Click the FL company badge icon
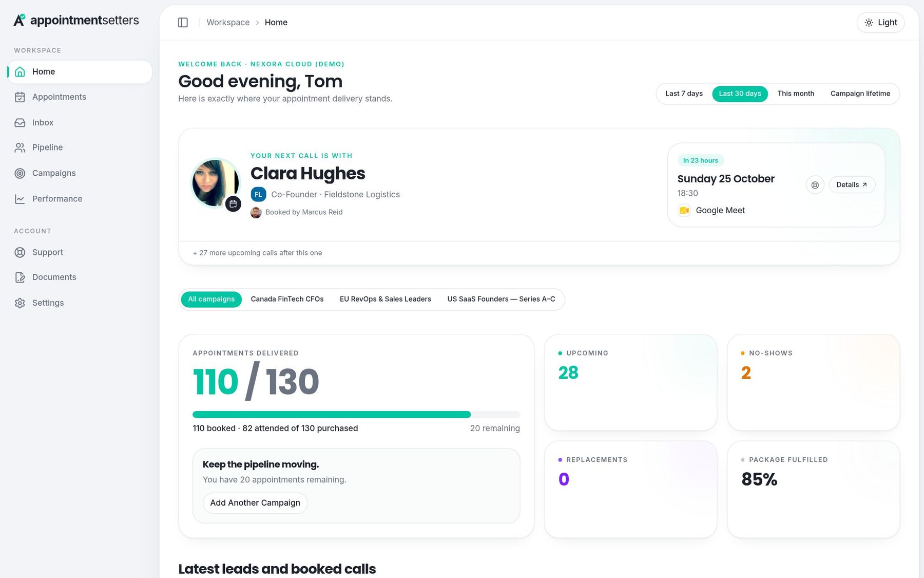 (258, 195)
